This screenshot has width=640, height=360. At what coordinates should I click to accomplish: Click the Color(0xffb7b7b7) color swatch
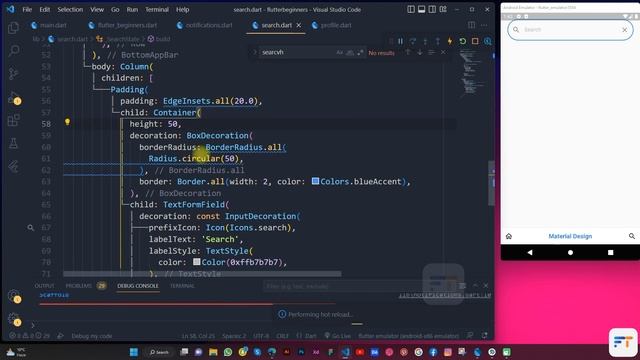197,262
